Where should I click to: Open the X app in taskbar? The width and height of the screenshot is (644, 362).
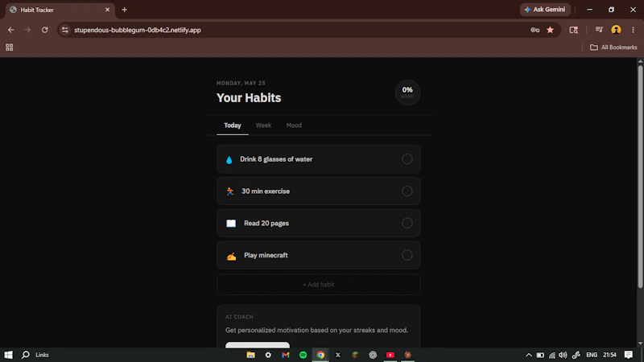click(337, 355)
